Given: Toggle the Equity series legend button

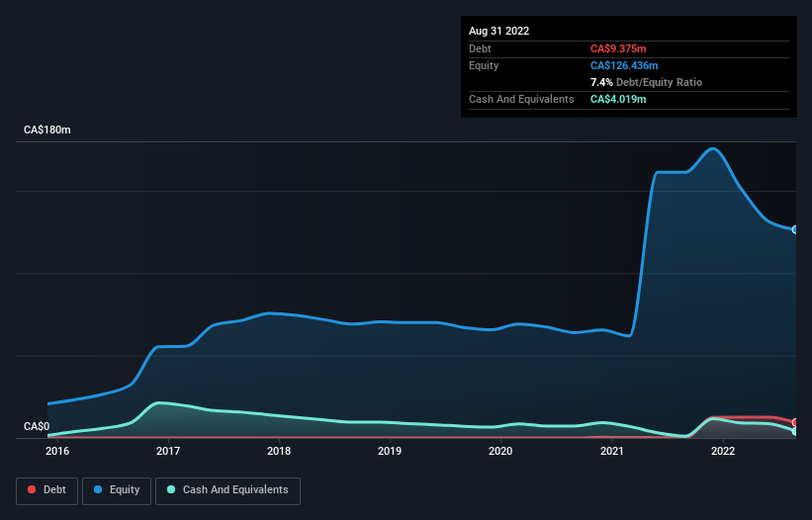Looking at the screenshot, I should 117,490.
